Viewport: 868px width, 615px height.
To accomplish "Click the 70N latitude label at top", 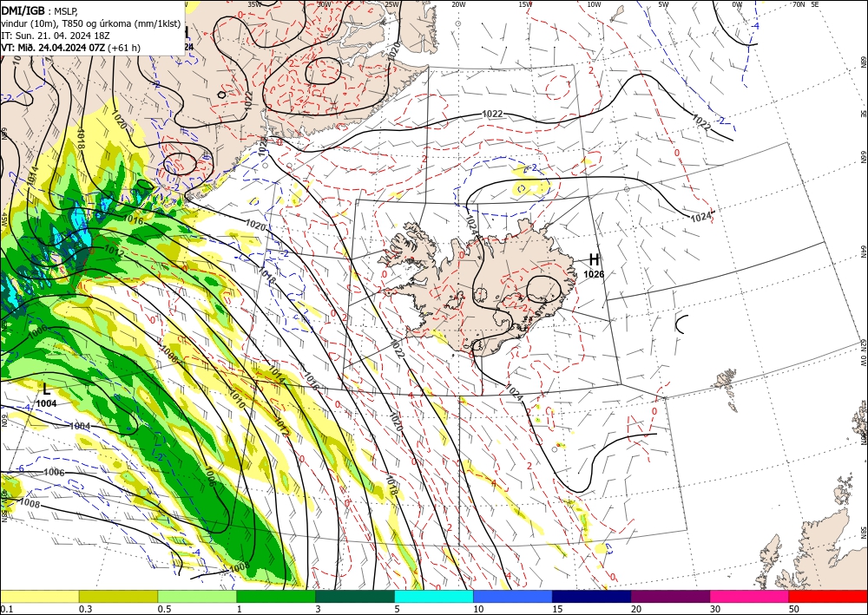I will [799, 4].
